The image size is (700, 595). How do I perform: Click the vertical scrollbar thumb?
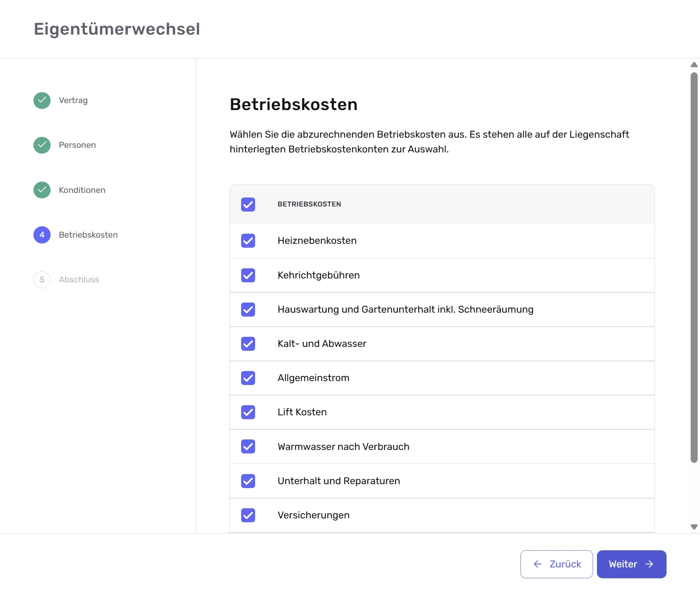(694, 268)
